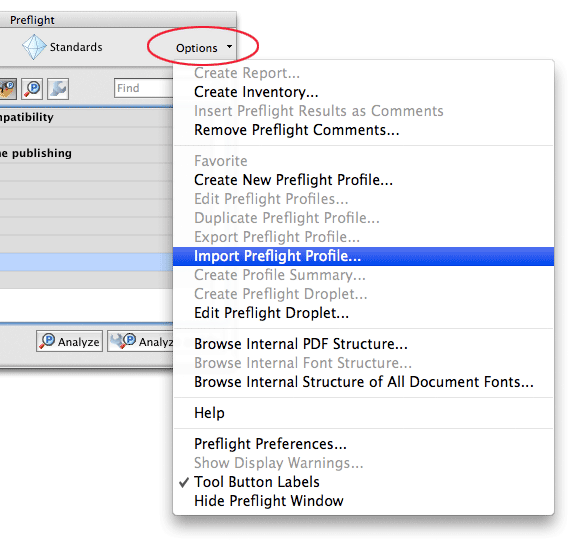Click the Analyze button magnifier icon

click(48, 341)
